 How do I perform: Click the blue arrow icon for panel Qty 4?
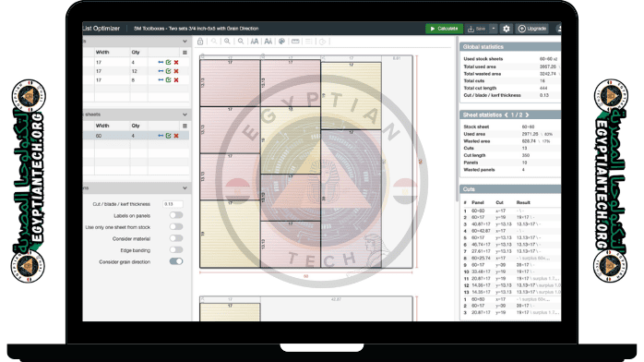point(161,63)
